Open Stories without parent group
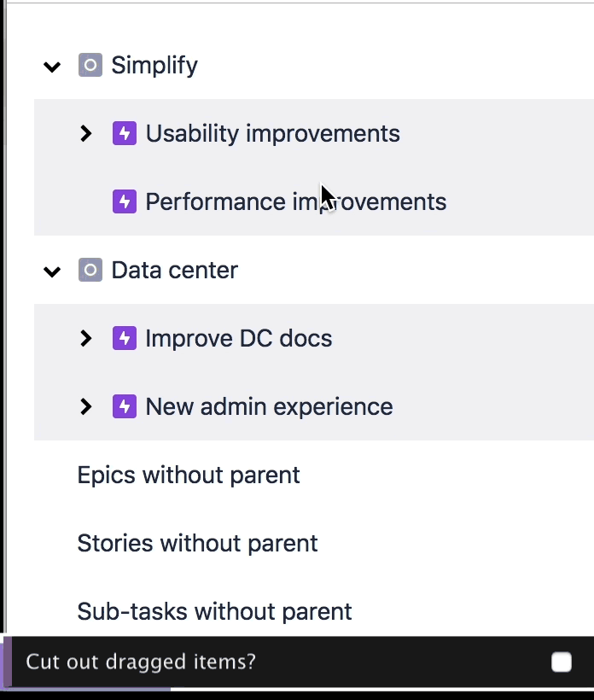The image size is (594, 700). (197, 543)
